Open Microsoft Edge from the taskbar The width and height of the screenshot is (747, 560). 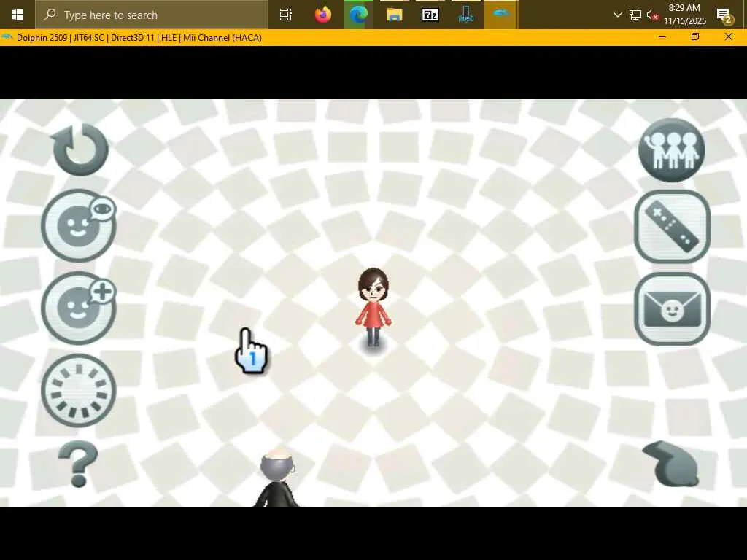pyautogui.click(x=359, y=15)
